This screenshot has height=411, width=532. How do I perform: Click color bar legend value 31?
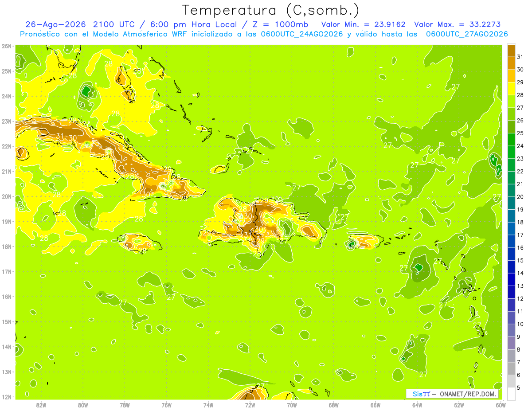[x=520, y=57]
